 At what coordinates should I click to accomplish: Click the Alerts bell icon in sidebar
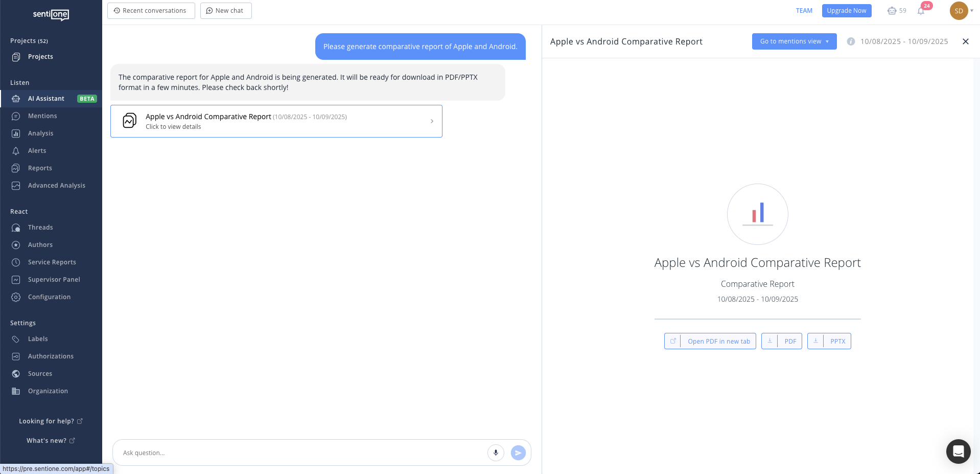coord(16,151)
